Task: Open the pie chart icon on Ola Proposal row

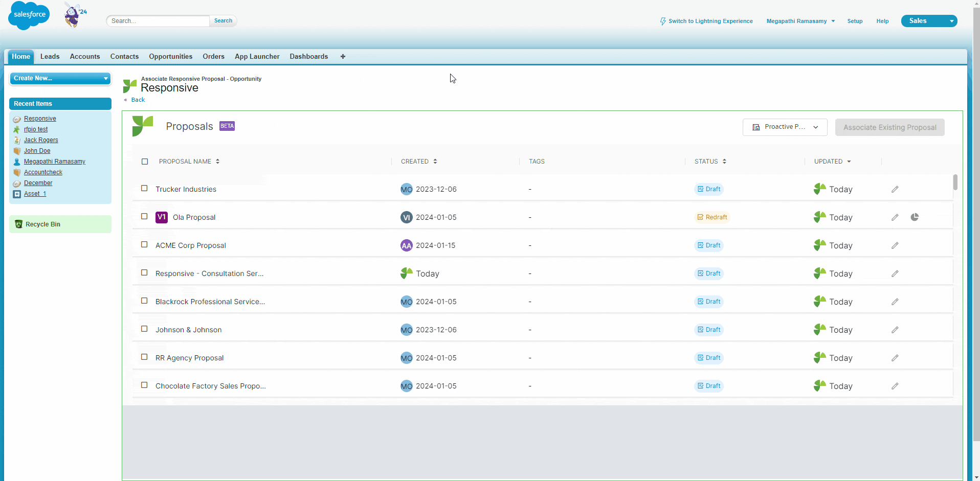Action: [915, 217]
